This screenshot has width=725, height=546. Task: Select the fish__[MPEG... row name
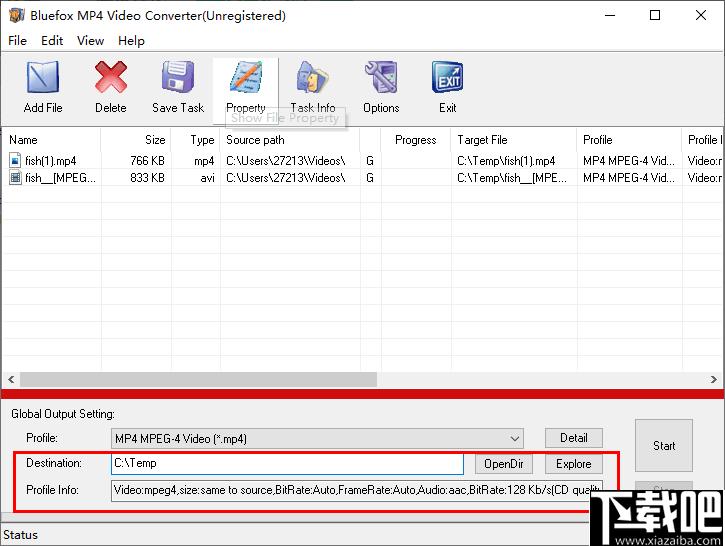tap(60, 178)
